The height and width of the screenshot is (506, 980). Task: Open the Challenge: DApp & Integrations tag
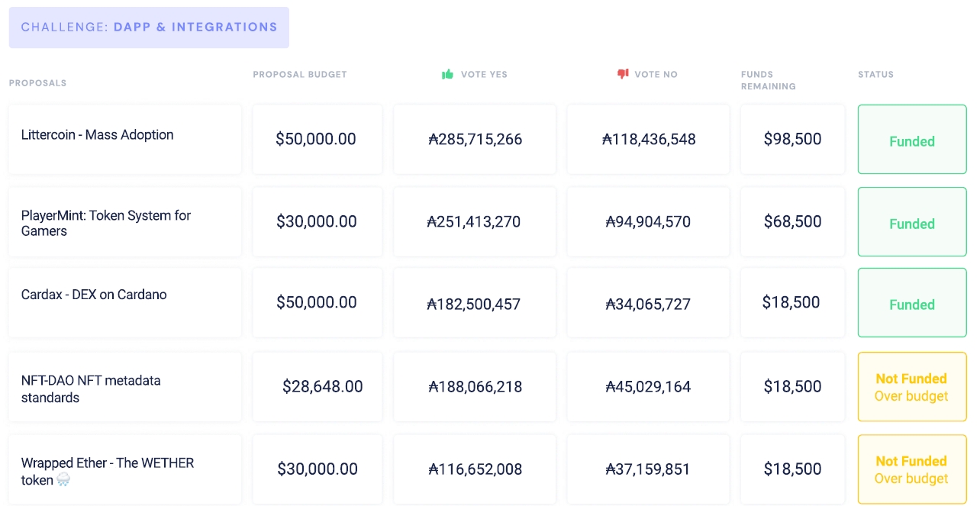(149, 27)
